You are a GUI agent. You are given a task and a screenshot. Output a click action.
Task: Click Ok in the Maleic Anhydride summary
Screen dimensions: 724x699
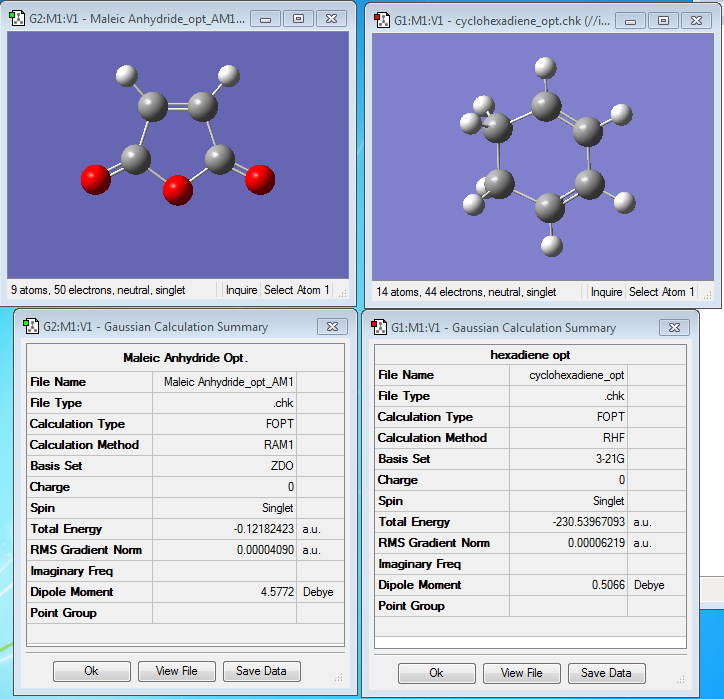(x=91, y=671)
